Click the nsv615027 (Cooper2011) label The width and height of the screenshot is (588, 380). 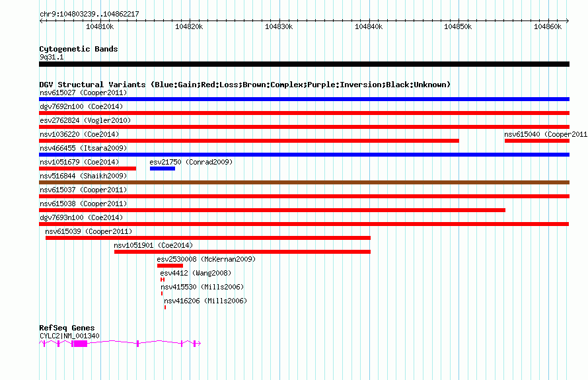[x=83, y=93]
